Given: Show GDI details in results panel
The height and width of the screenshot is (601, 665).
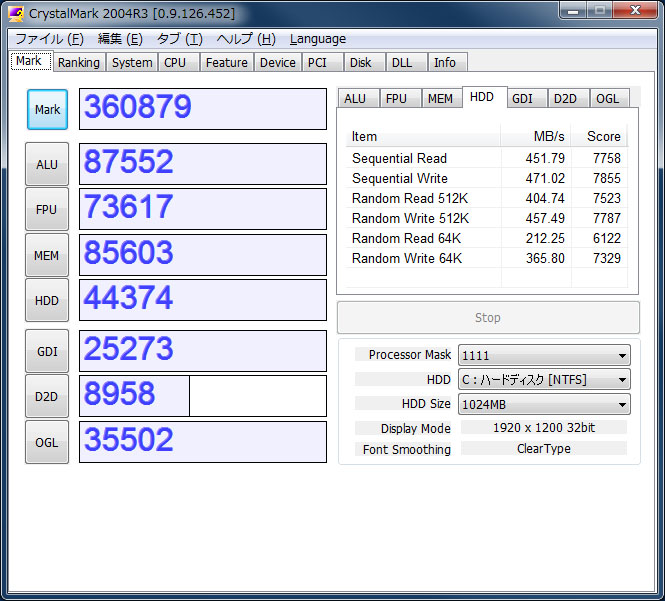Looking at the screenshot, I should coord(526,98).
